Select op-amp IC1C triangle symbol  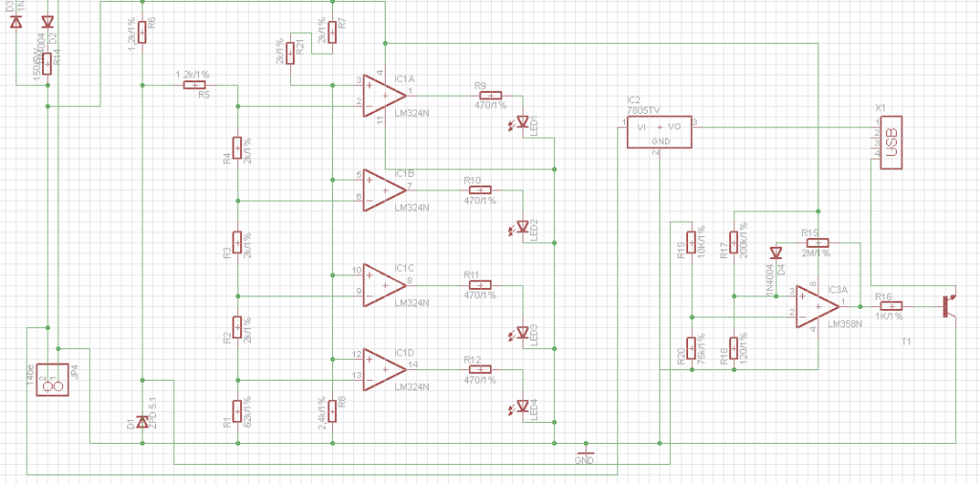tap(385, 285)
